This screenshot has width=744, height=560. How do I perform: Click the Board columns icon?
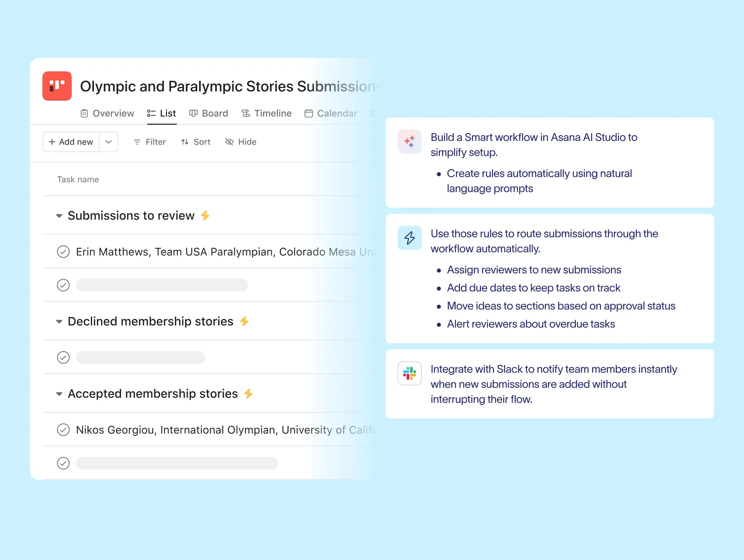[x=193, y=114]
